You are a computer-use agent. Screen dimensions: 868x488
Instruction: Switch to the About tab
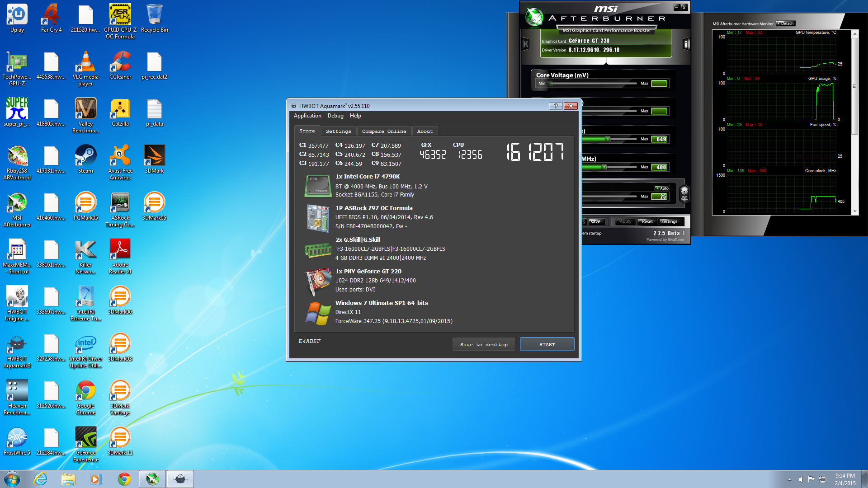click(425, 131)
